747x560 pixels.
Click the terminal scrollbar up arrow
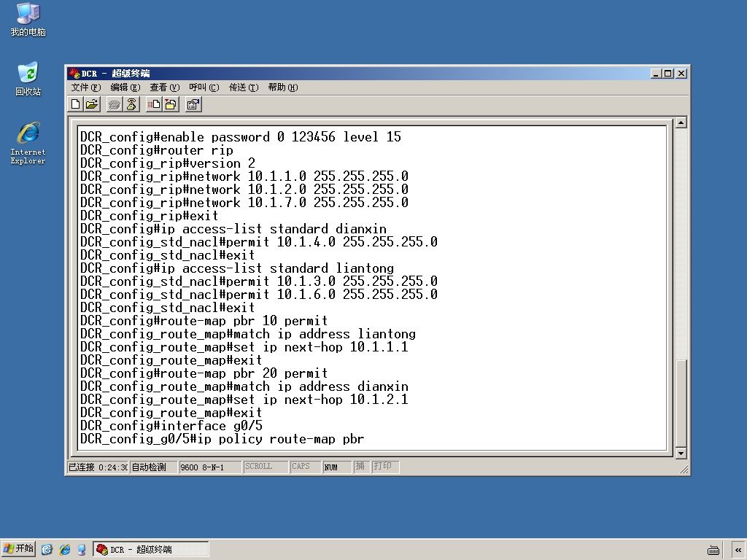point(681,122)
